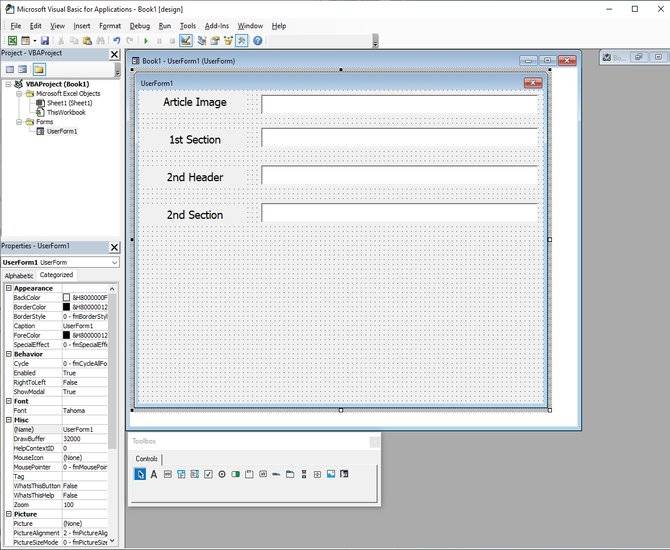Open the Object Browser toolbar icon
Screen dimensions: 670x550
coord(228,41)
